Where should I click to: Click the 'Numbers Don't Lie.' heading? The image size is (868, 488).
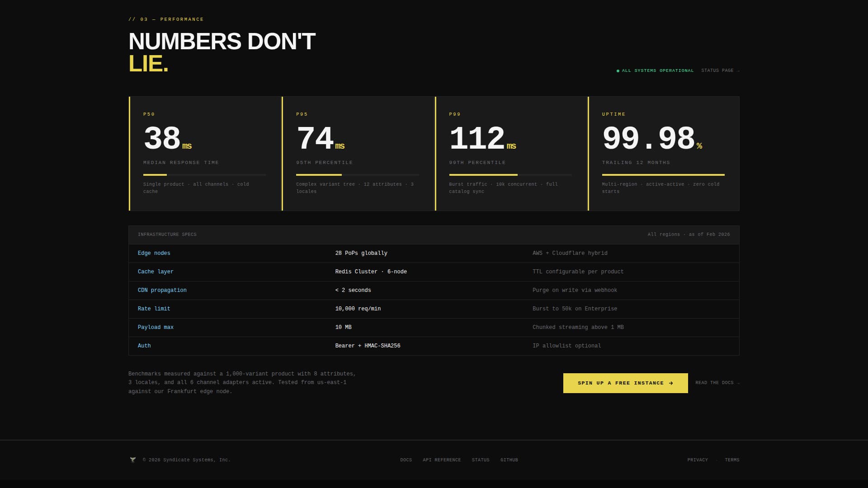point(222,52)
